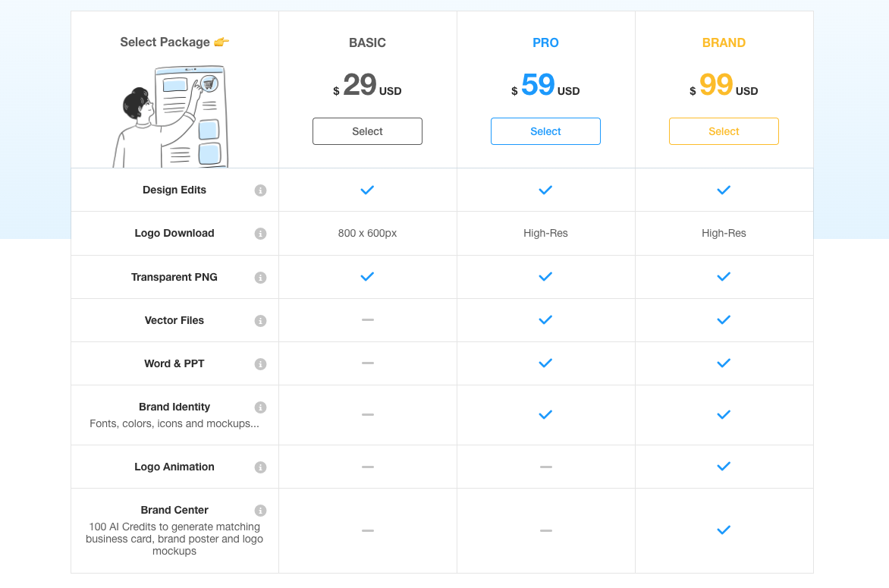Select the BASIC package button
Viewport: 889px width, 588px height.
point(367,131)
